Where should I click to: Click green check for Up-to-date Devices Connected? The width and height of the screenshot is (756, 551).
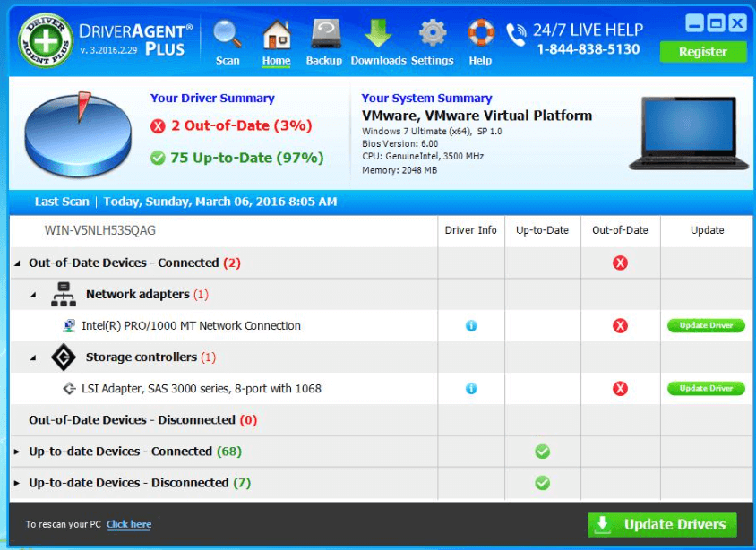(x=543, y=452)
